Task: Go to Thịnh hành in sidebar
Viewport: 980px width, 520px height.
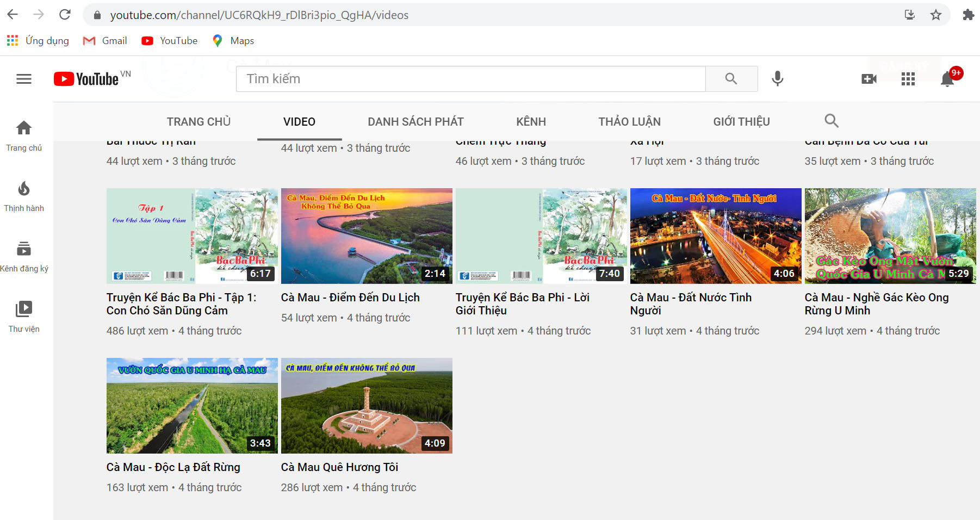Action: pos(24,196)
